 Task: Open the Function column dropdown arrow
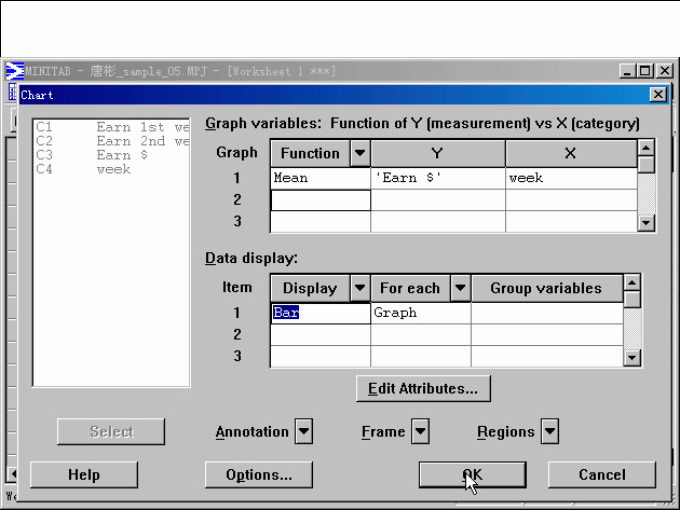360,153
